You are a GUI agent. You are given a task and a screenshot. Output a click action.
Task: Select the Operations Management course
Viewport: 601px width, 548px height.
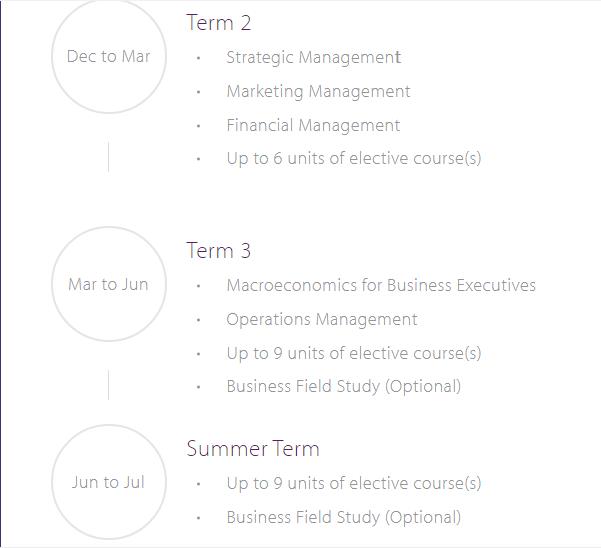(322, 320)
